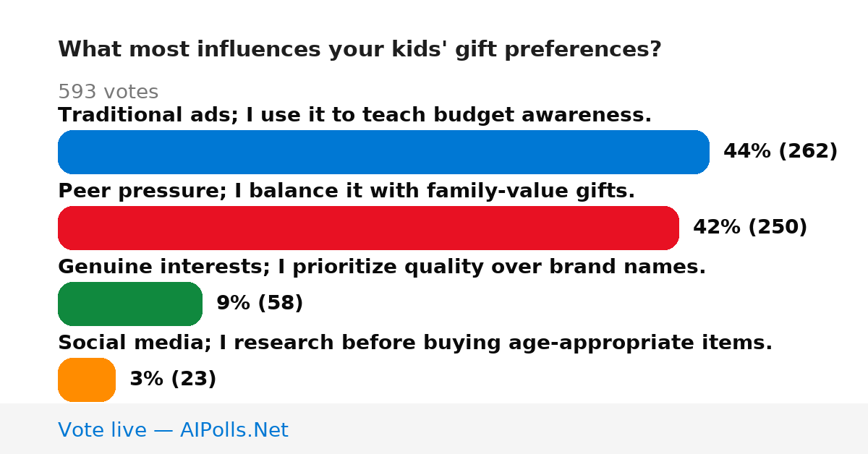Select the Traditional ads option label

[x=354, y=115]
